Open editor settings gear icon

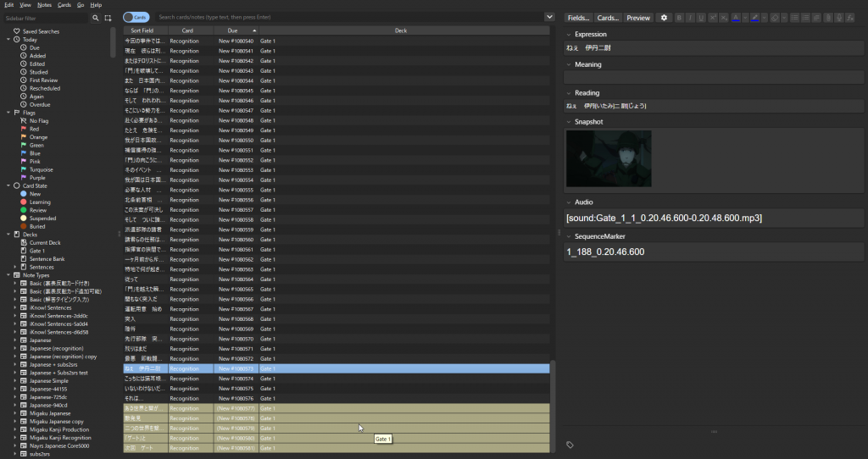664,18
